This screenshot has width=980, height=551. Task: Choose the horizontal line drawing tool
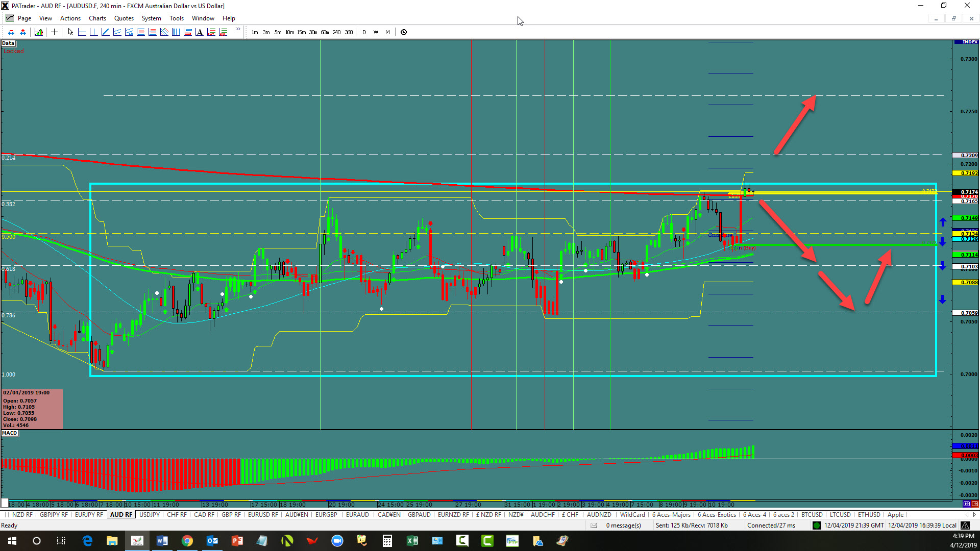point(82,32)
